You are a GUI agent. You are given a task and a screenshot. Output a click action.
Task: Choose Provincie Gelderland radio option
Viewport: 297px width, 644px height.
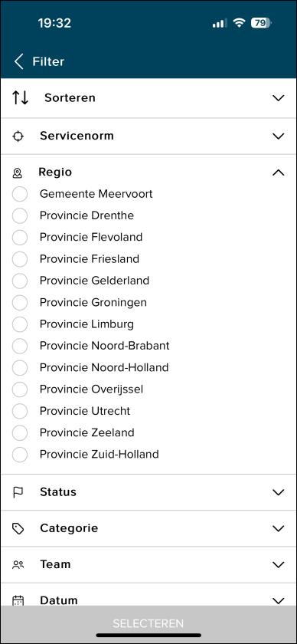point(20,281)
